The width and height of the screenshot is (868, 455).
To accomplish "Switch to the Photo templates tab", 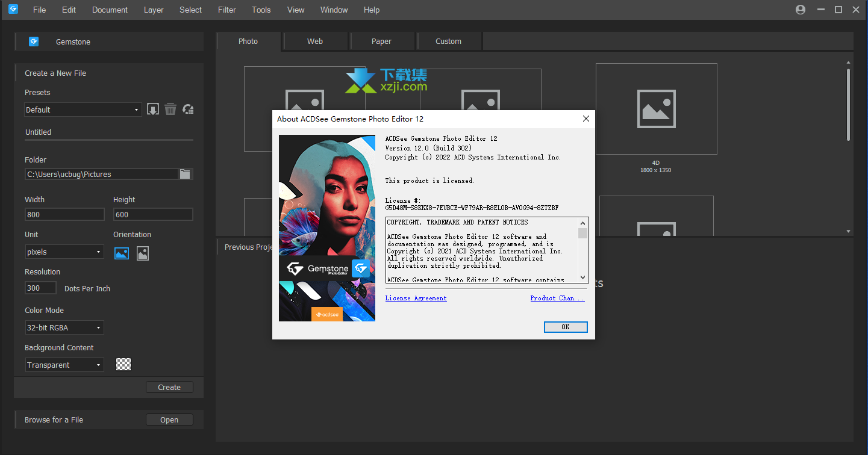I will (248, 42).
